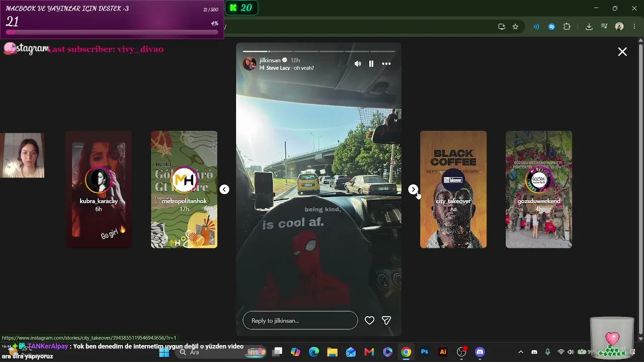This screenshot has height=362, width=644.
Task: Open jilkinsan profile from the username
Action: tap(270, 60)
